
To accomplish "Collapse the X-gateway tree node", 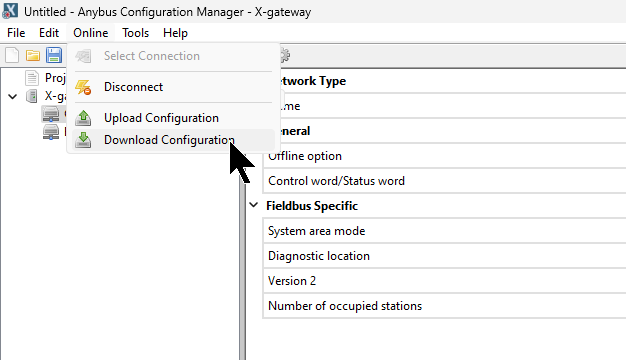I will [13, 96].
